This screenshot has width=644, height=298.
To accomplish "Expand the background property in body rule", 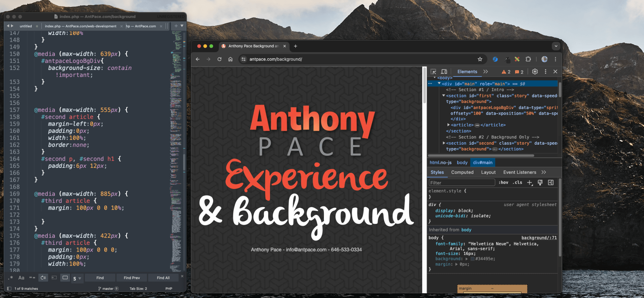I will click(x=467, y=259).
